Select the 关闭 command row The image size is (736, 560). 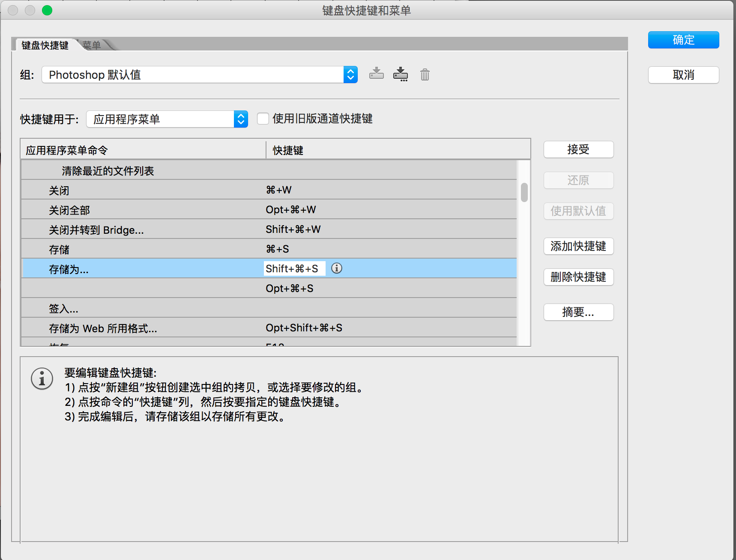coord(269,190)
